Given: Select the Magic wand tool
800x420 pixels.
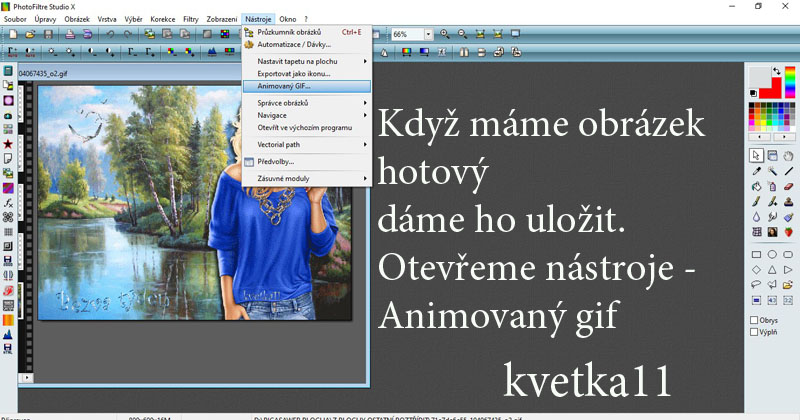Looking at the screenshot, I should click(x=772, y=171).
